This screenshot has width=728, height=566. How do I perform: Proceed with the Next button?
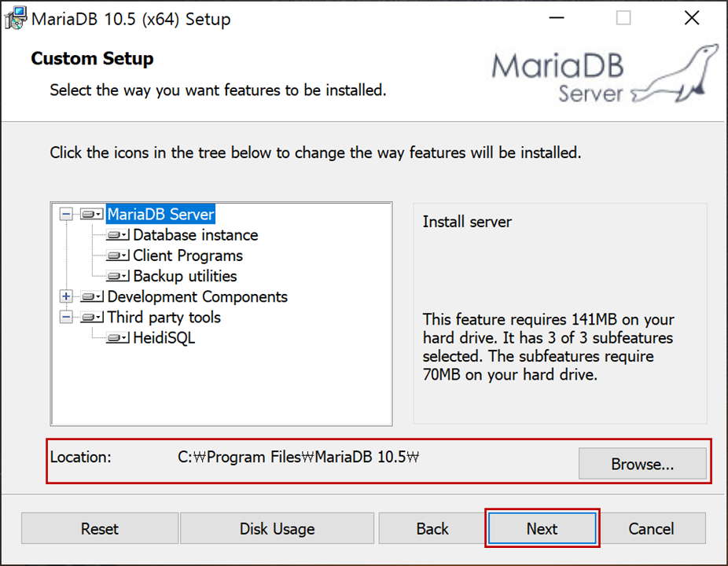542,528
